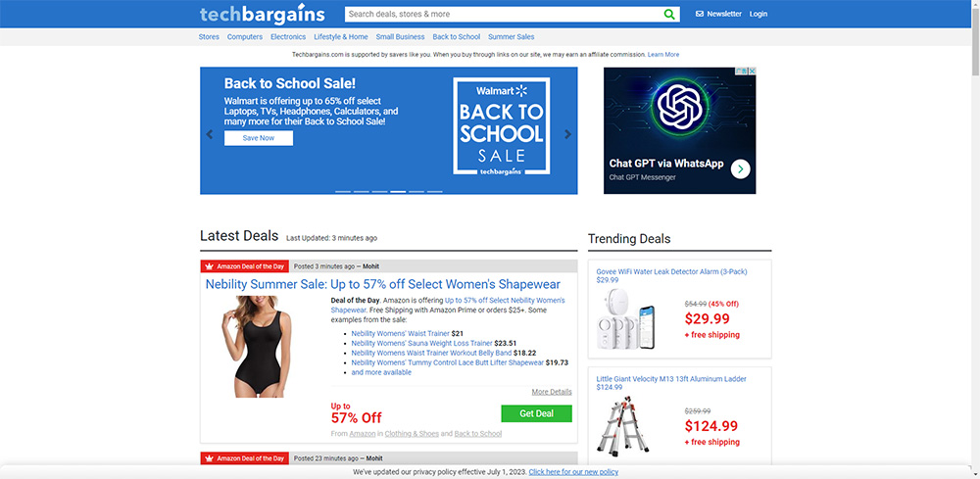The image size is (980, 479).
Task: Go to previous carousel banner slide
Action: pos(210,134)
